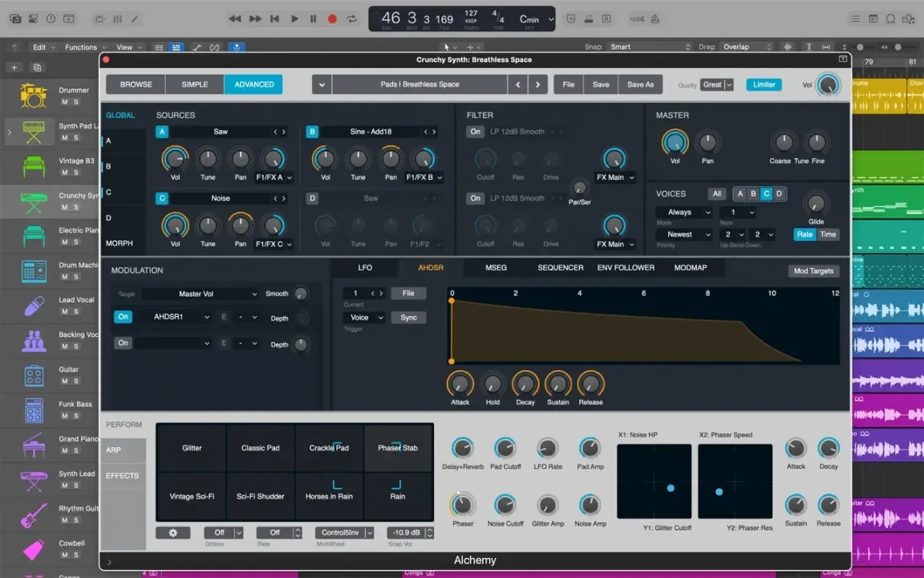
Task: Toggle the waveform zoom icon in tracks toolbar
Action: [x=788, y=47]
